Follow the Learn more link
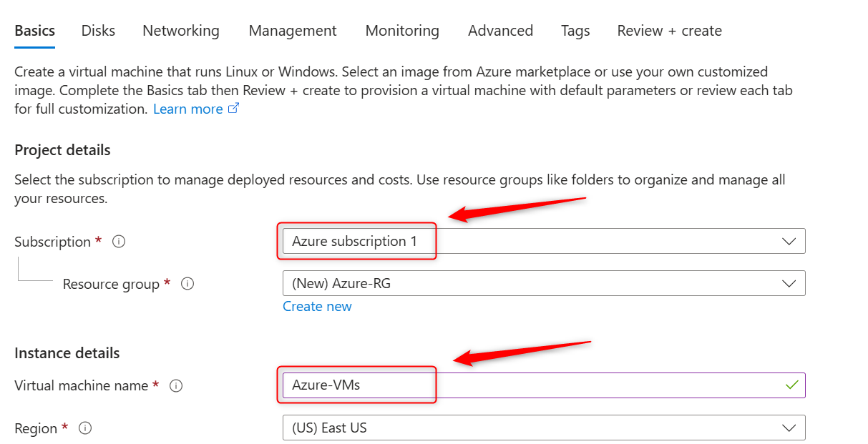This screenshot has width=868, height=444. (187, 109)
